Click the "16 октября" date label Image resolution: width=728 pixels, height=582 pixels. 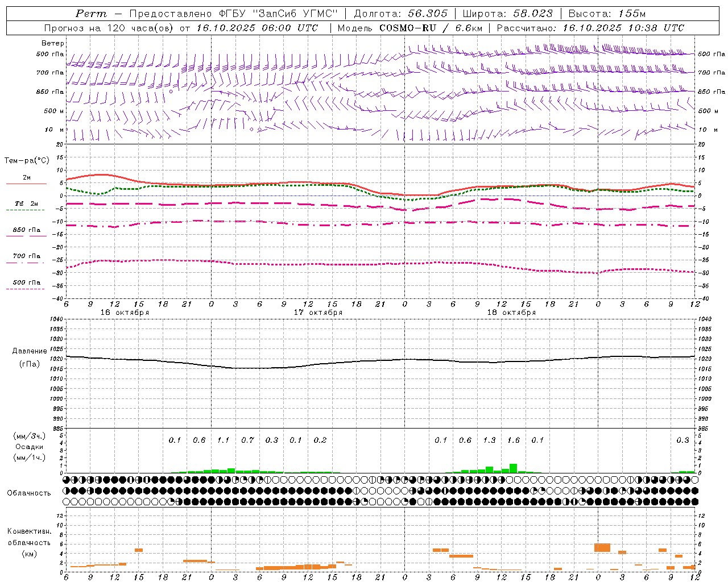pos(125,313)
